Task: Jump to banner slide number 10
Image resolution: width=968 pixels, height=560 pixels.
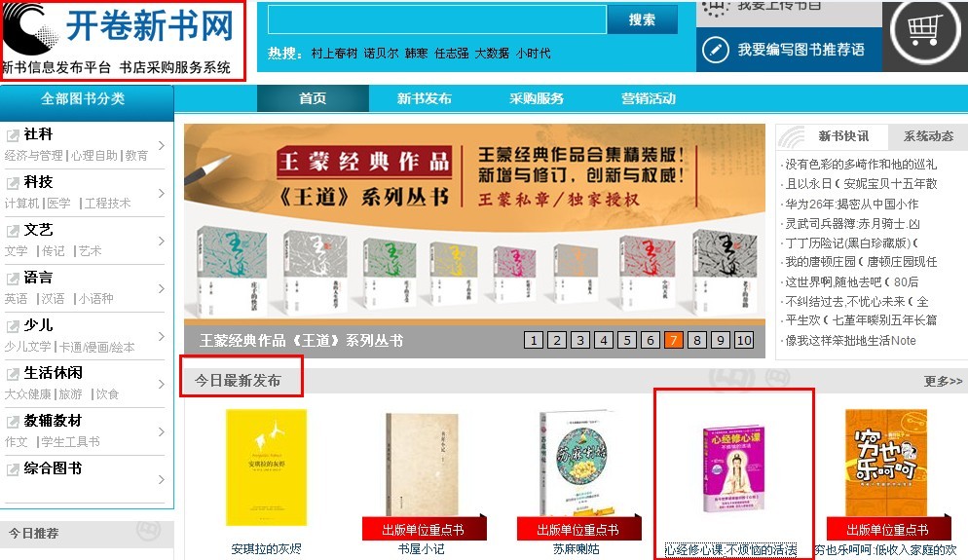Action: point(744,340)
